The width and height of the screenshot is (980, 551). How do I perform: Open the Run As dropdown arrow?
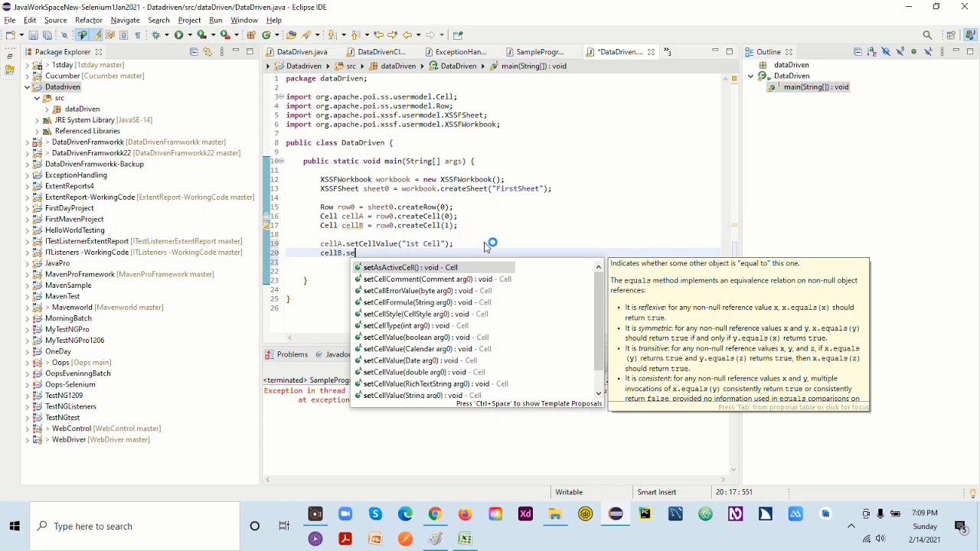(x=189, y=34)
